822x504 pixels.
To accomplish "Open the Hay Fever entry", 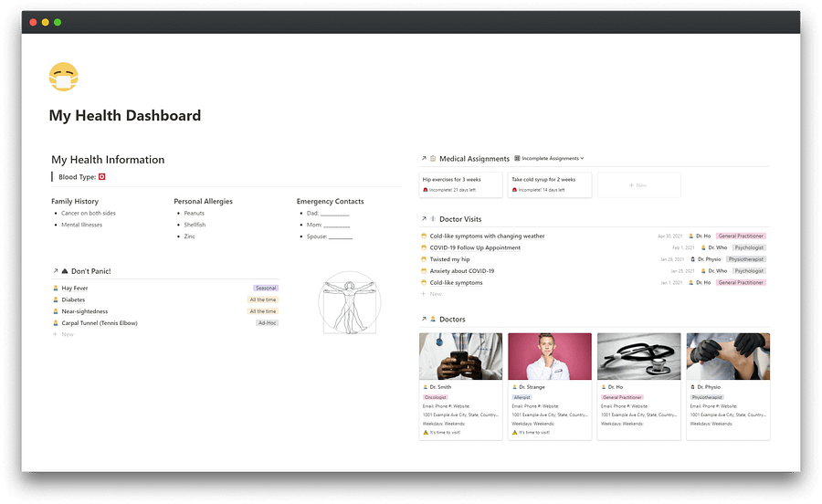I will pos(75,289).
